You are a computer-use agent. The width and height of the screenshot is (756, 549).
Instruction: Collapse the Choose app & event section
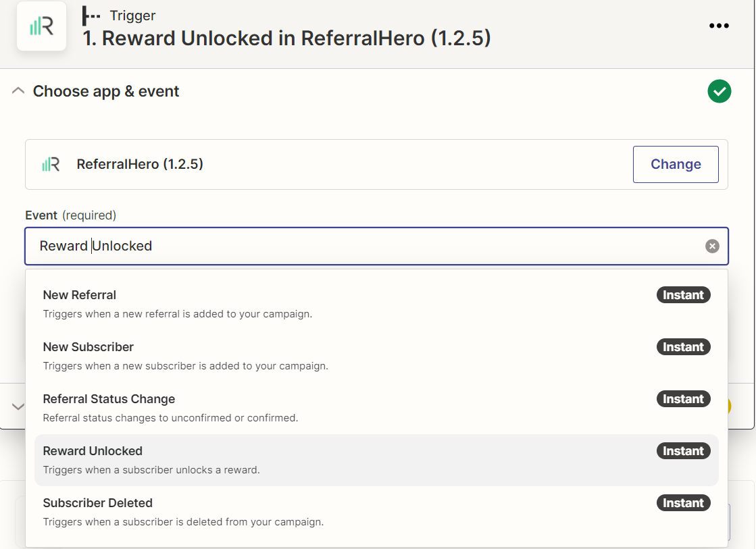click(x=19, y=91)
